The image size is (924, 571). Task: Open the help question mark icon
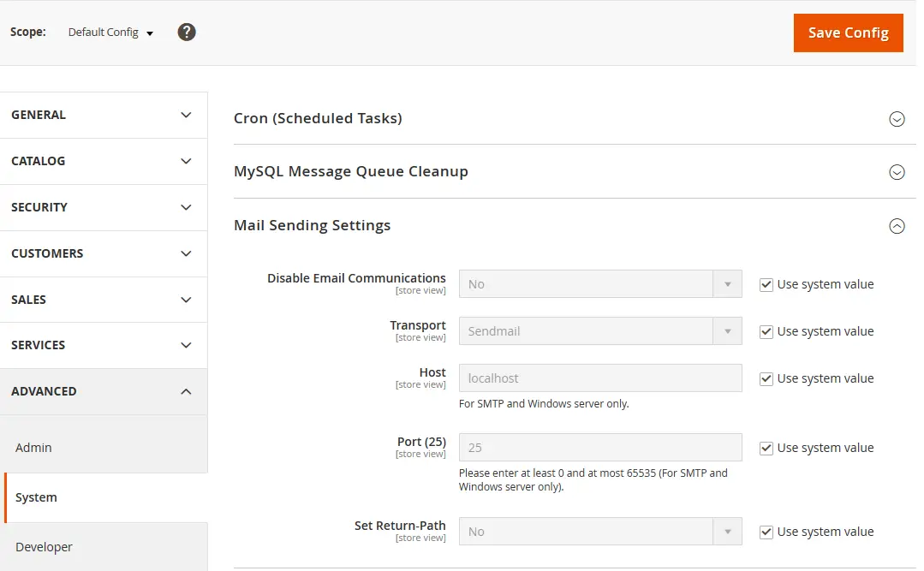186,33
